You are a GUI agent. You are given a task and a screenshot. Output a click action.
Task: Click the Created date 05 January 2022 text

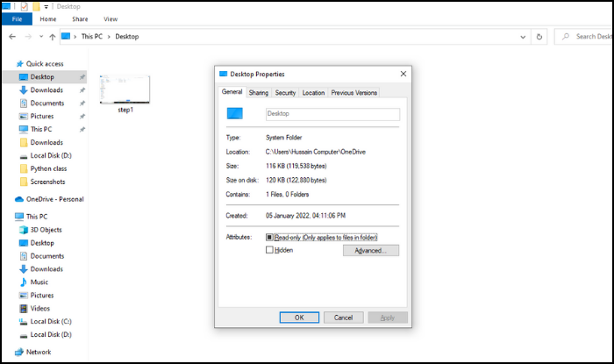click(305, 216)
